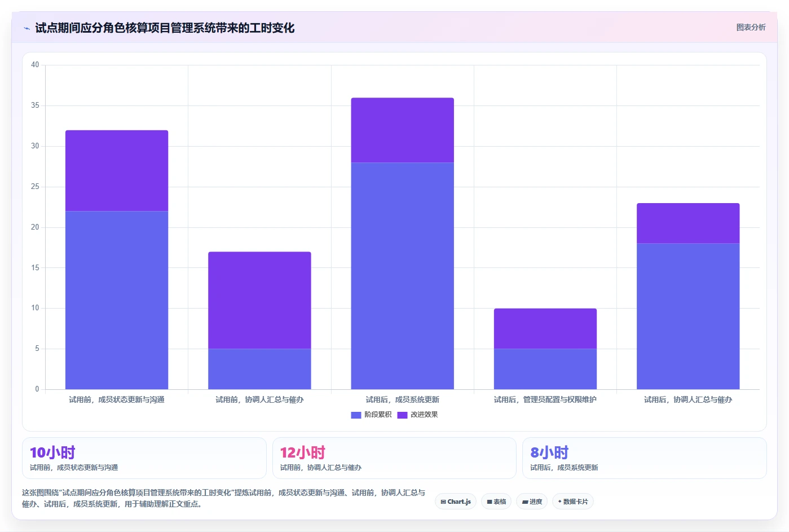
Task: Click the icon inside the 进度 chip
Action: (x=525, y=502)
